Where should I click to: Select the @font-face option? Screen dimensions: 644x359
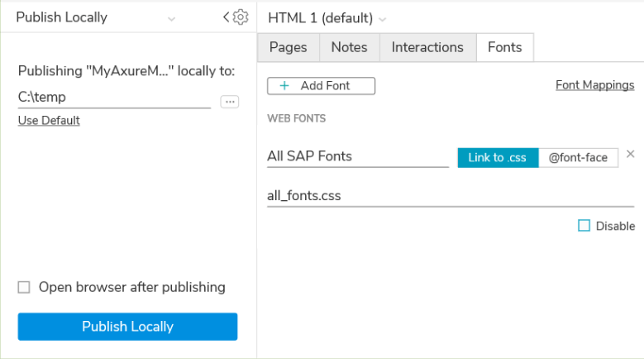click(x=579, y=158)
